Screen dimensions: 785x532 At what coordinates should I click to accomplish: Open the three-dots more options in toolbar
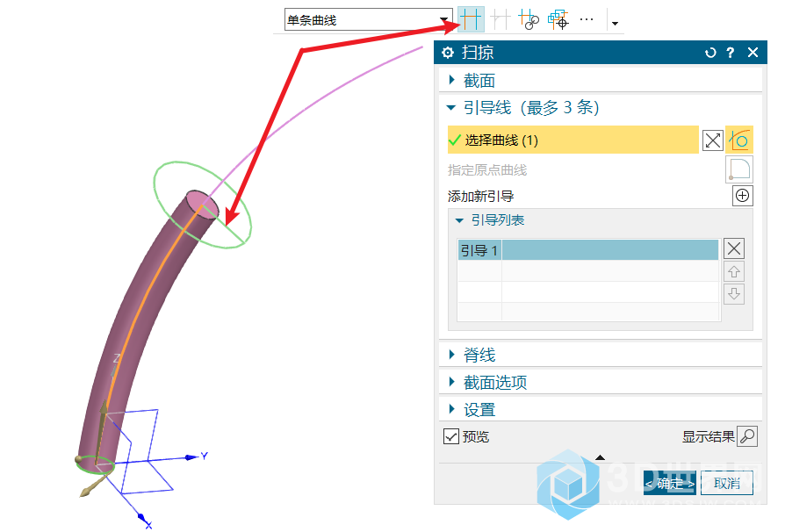pyautogui.click(x=587, y=20)
